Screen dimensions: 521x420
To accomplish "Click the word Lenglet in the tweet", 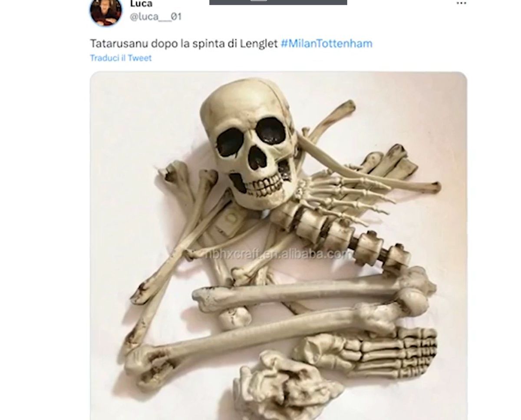I will pos(259,43).
